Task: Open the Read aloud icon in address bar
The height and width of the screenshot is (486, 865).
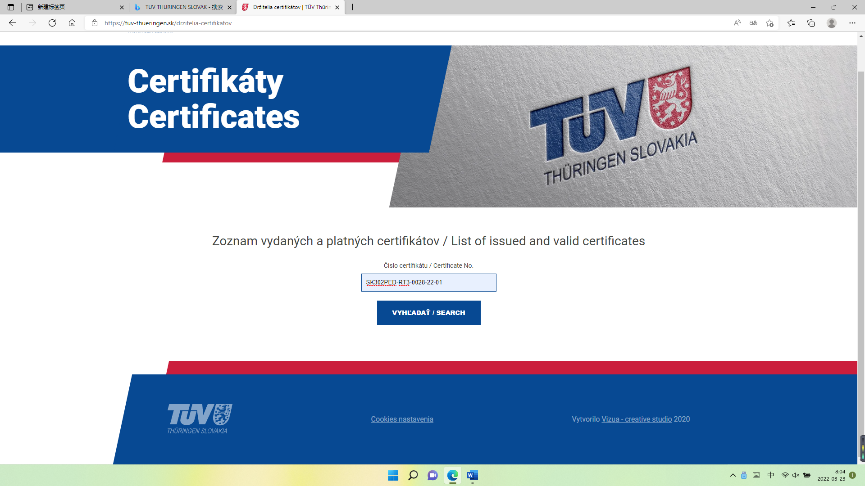Action: pos(737,23)
